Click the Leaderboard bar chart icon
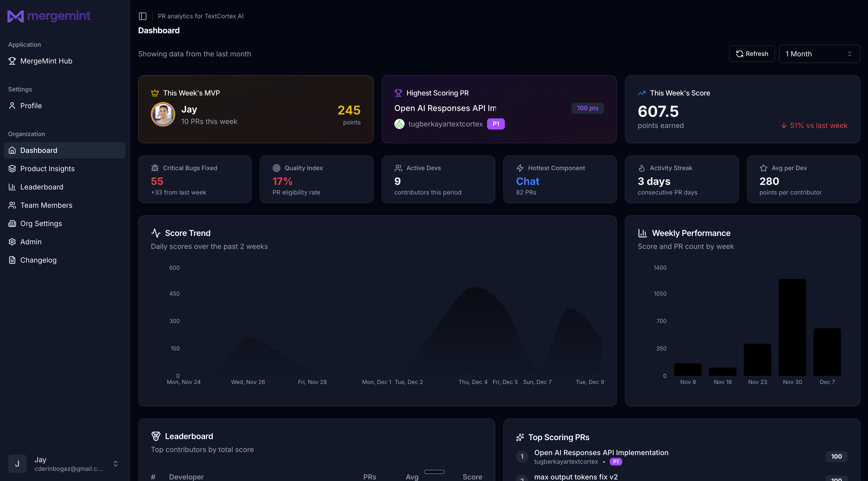Screen dimensions: 868x481 click(12, 187)
